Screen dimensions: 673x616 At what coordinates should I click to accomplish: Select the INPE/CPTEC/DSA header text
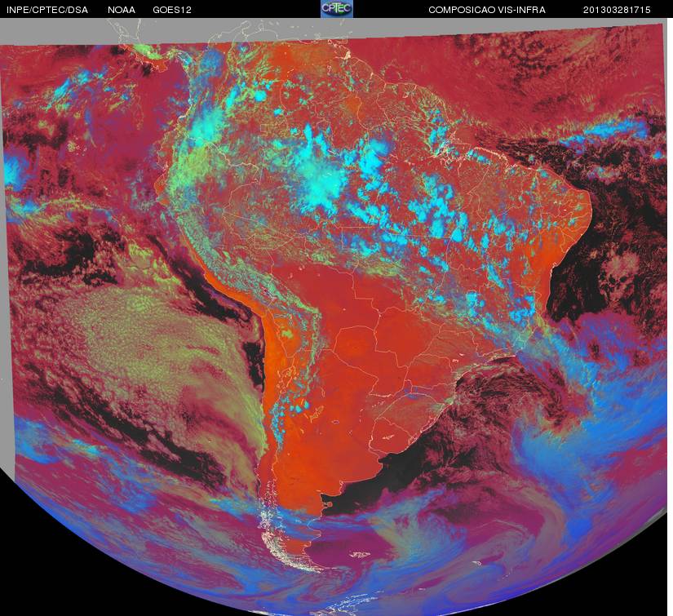(47, 10)
